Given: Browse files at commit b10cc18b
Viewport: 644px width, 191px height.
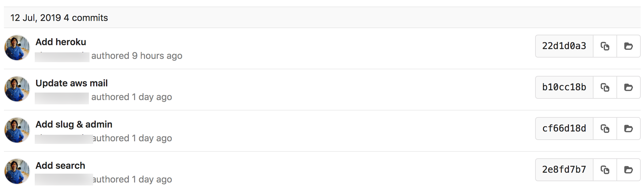Looking at the screenshot, I should [x=628, y=87].
